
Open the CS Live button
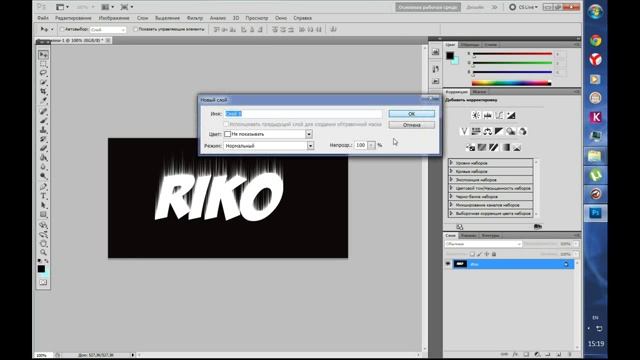click(x=523, y=7)
